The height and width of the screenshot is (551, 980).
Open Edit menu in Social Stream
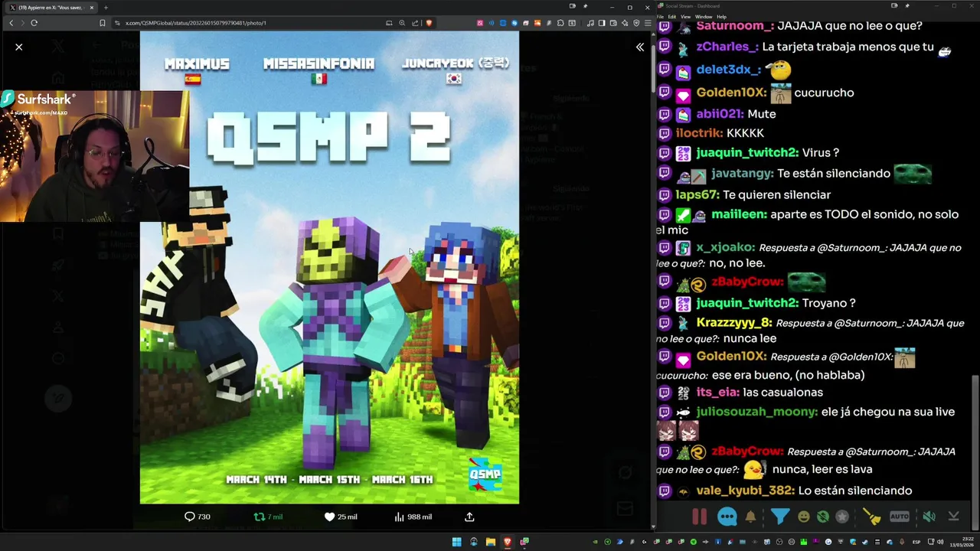click(x=671, y=16)
